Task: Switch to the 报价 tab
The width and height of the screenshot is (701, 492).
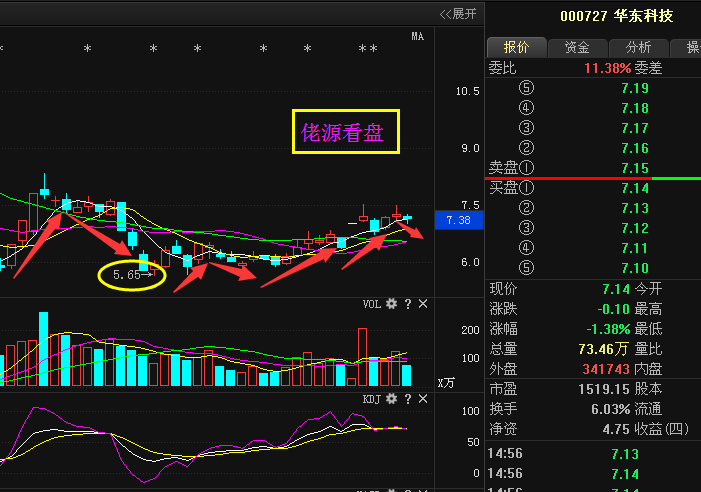Action: [x=516, y=47]
